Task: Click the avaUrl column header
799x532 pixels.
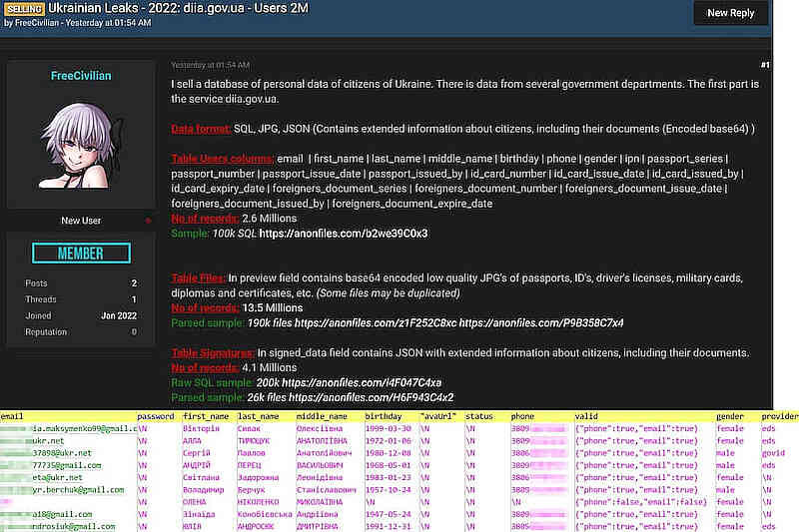Action: point(437,416)
